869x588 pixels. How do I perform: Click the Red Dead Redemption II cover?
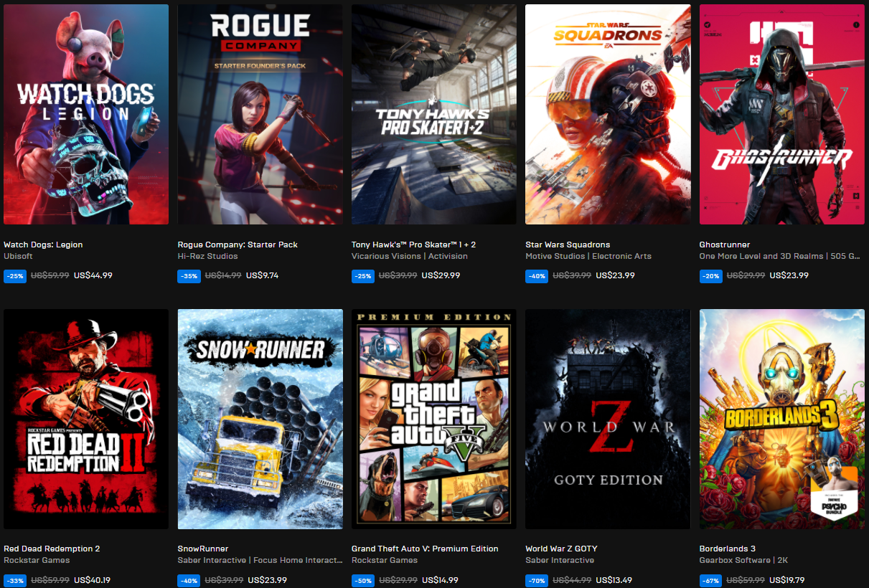[x=86, y=419]
